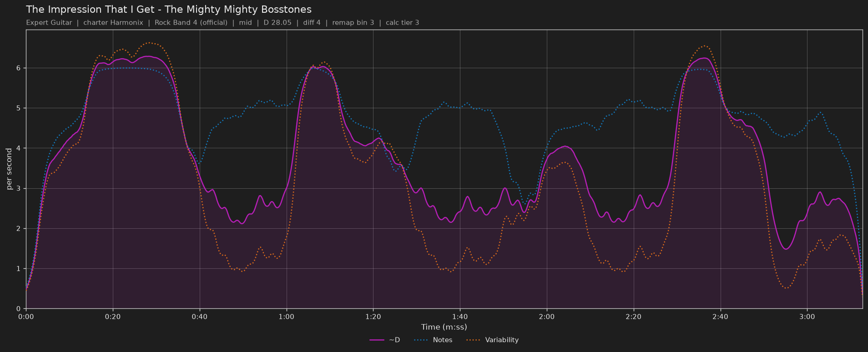Click the y-axis tick label 3

click(x=19, y=189)
